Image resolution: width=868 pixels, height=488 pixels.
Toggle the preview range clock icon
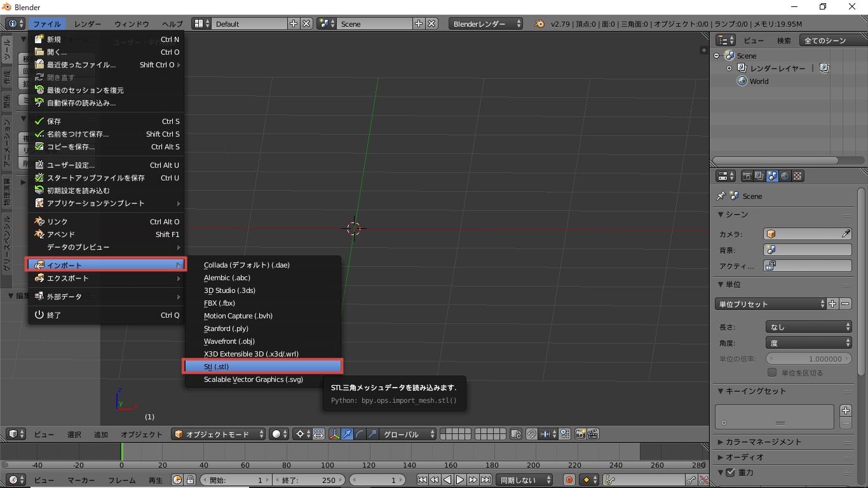tap(177, 480)
